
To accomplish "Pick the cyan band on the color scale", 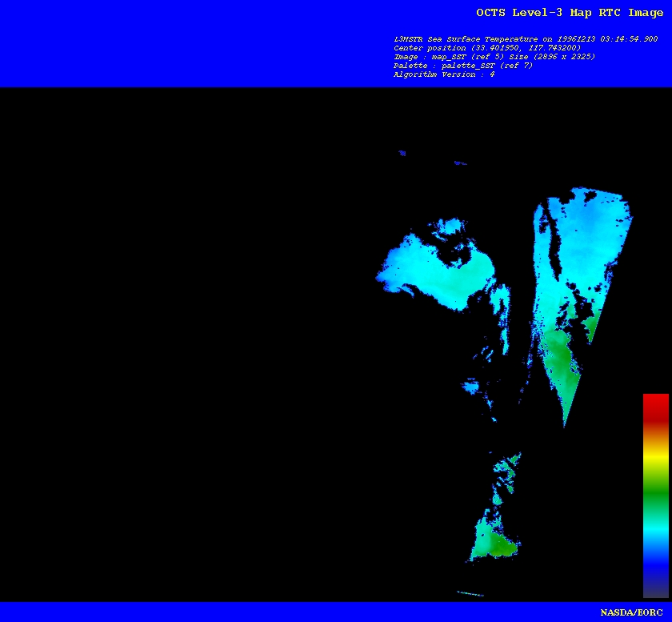I will coord(655,526).
